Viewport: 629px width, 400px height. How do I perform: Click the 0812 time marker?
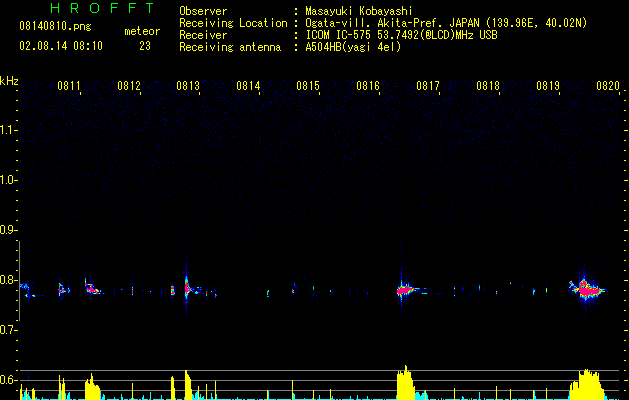[129, 86]
